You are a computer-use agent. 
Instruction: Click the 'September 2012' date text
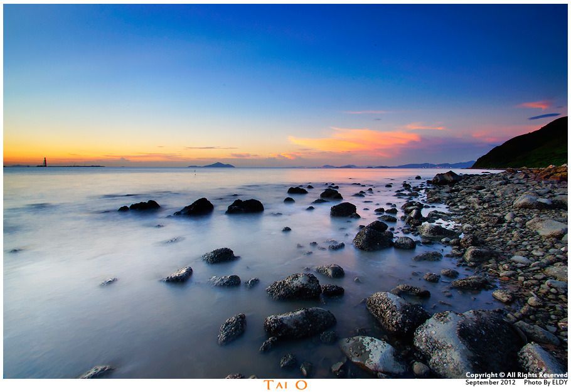click(x=490, y=382)
